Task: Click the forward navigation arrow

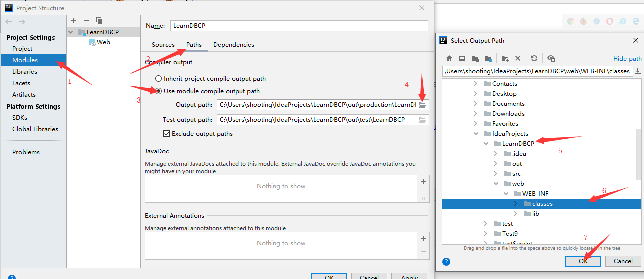Action: pyautogui.click(x=22, y=21)
